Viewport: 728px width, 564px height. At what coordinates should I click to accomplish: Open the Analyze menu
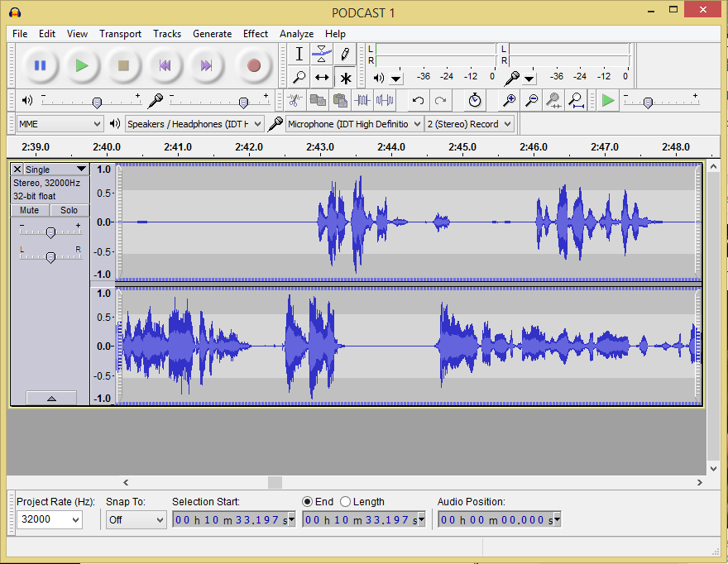point(296,34)
